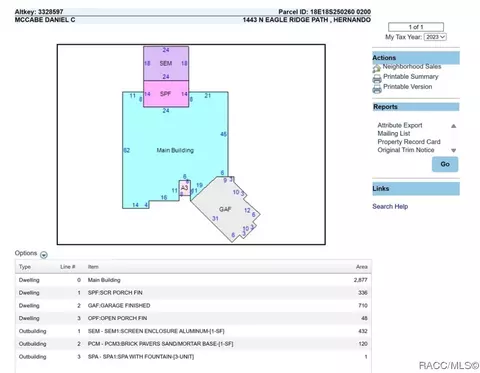Screen dimensions: 480x373
Task: Select the PCM3 Brick Pavers row
Action: (193, 344)
